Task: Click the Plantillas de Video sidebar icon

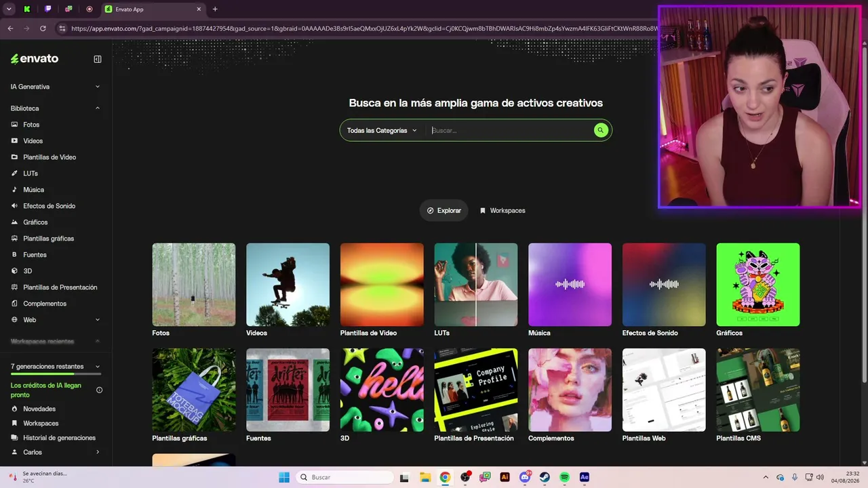Action: 14,157
